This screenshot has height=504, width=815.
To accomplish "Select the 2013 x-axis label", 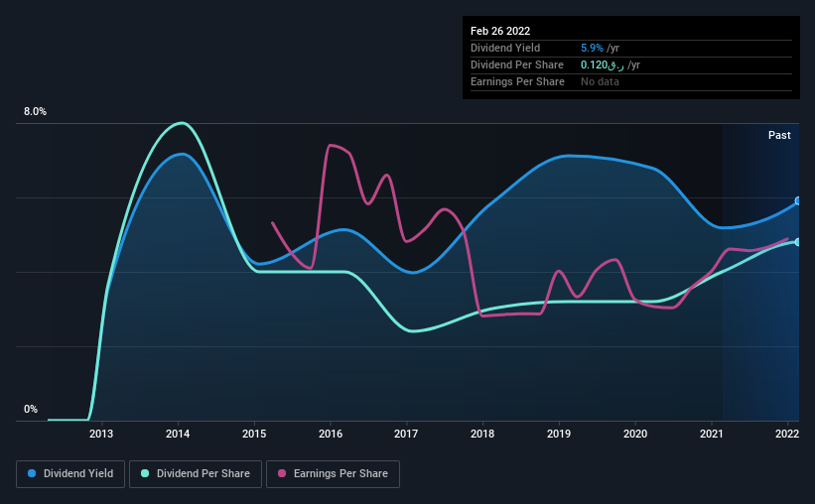I will click(x=101, y=434).
